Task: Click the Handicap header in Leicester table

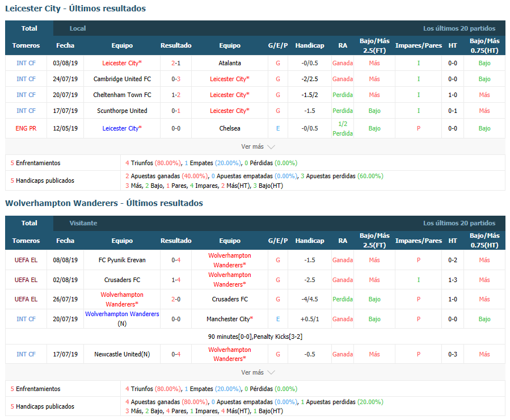Action: point(310,45)
